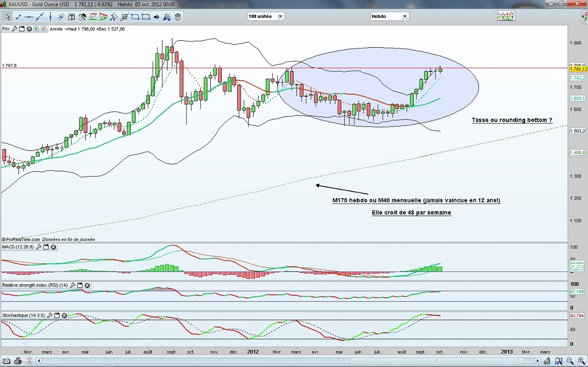
Task: Click the printer icon to print chart
Action: (x=18, y=361)
